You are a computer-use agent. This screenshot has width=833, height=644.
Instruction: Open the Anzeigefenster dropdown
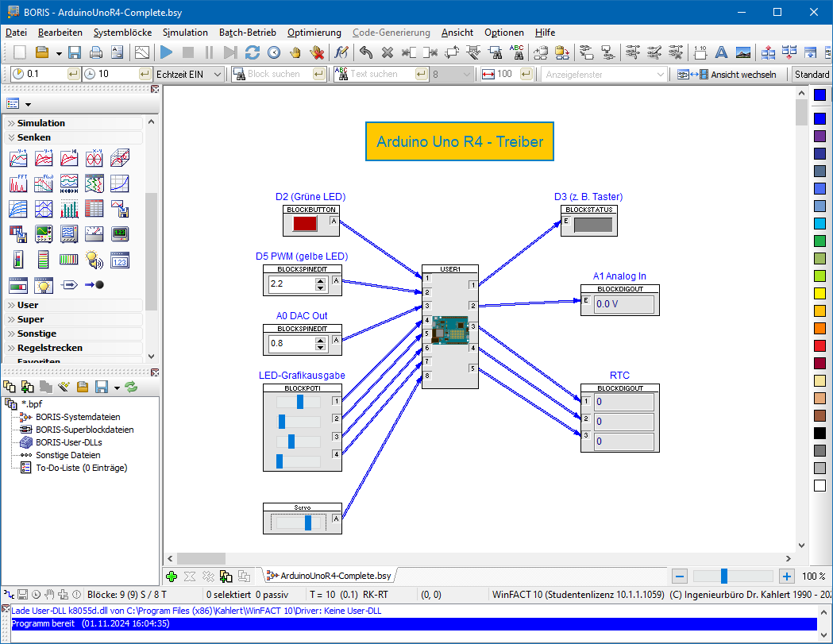click(x=661, y=75)
